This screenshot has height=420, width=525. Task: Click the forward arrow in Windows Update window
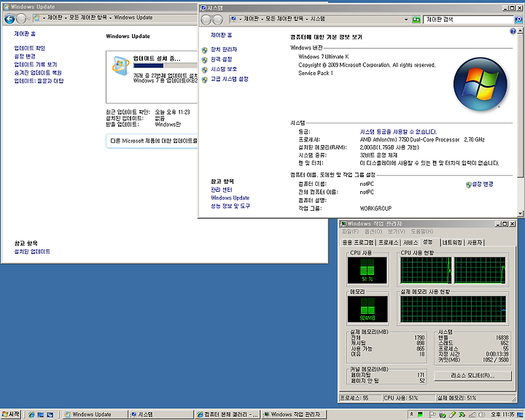[21, 19]
